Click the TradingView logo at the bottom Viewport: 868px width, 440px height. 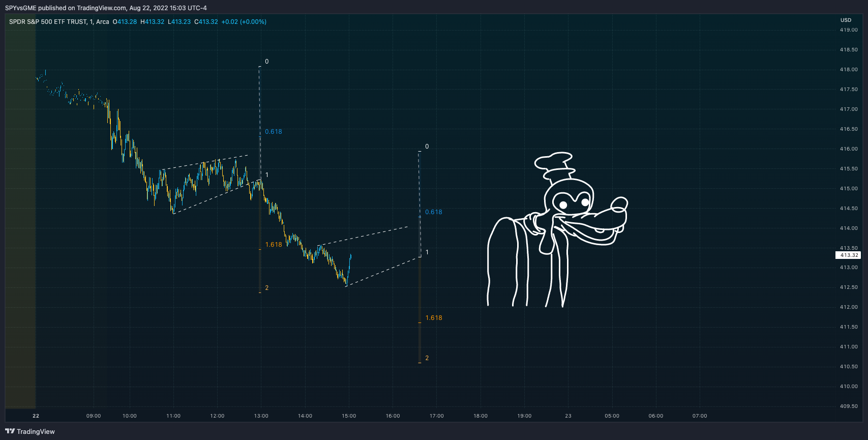coord(30,431)
